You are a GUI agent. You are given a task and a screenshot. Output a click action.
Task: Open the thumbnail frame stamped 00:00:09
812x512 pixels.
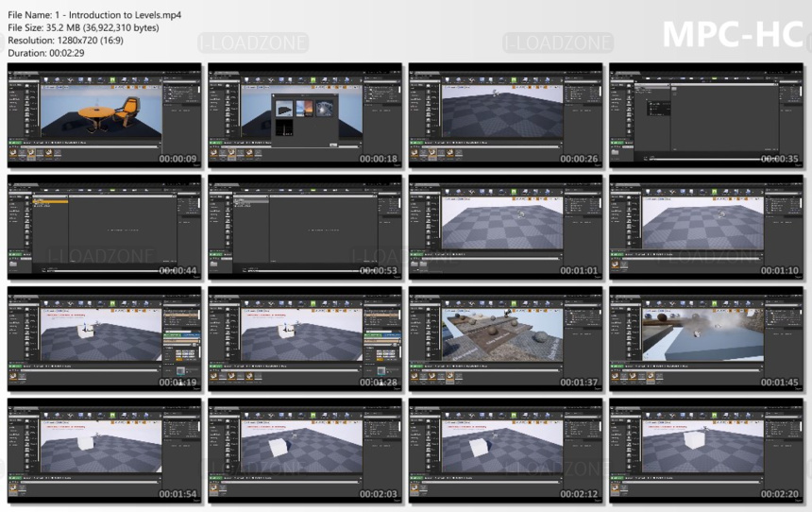(x=104, y=115)
